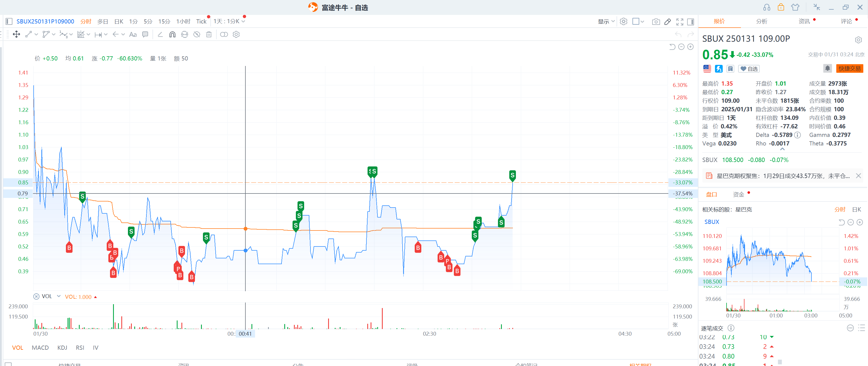Open the 星巴克期权聚焦 news headline
The width and height of the screenshot is (868, 366).
[783, 176]
